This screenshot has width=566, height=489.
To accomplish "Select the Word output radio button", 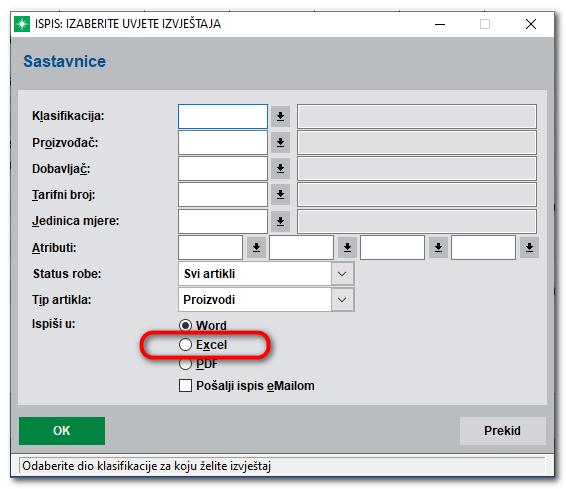I will point(186,326).
